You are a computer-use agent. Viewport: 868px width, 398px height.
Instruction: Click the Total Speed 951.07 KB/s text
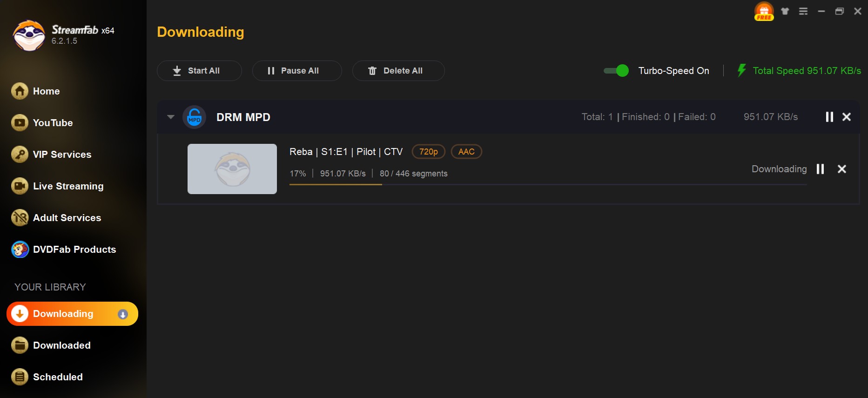click(x=807, y=71)
